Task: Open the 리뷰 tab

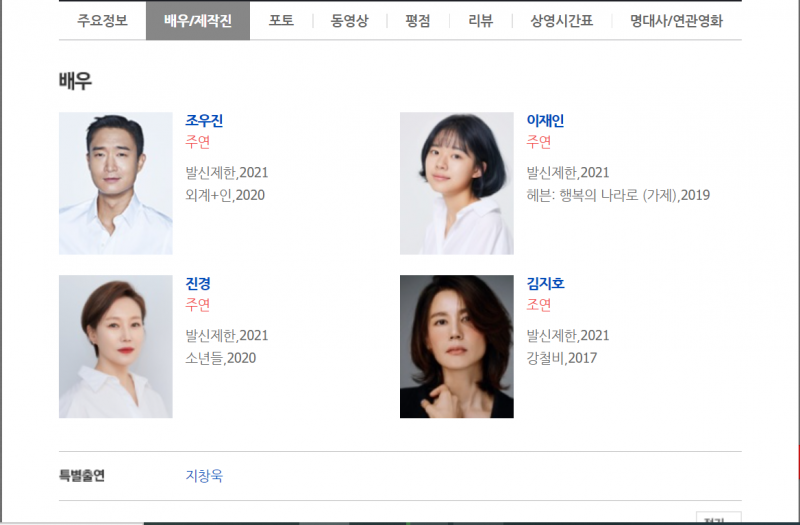Action: [x=481, y=21]
